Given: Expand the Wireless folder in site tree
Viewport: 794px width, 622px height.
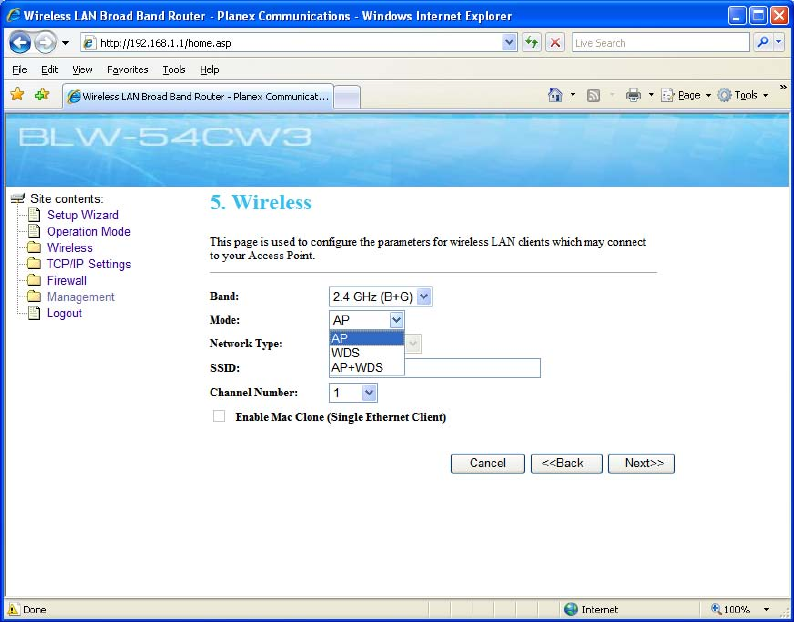Looking at the screenshot, I should [70, 248].
